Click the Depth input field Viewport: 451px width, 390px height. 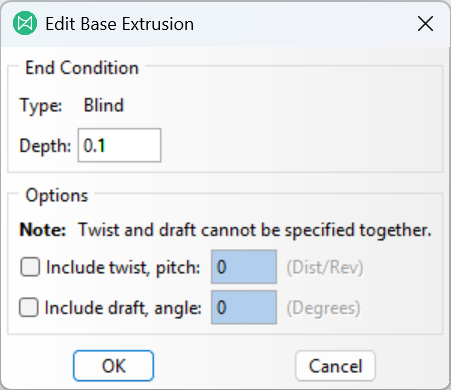(119, 145)
